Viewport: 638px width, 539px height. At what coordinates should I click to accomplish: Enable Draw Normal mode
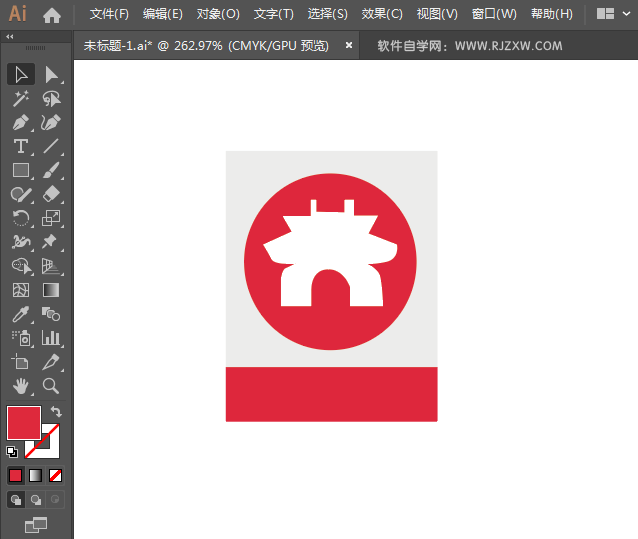click(16, 500)
